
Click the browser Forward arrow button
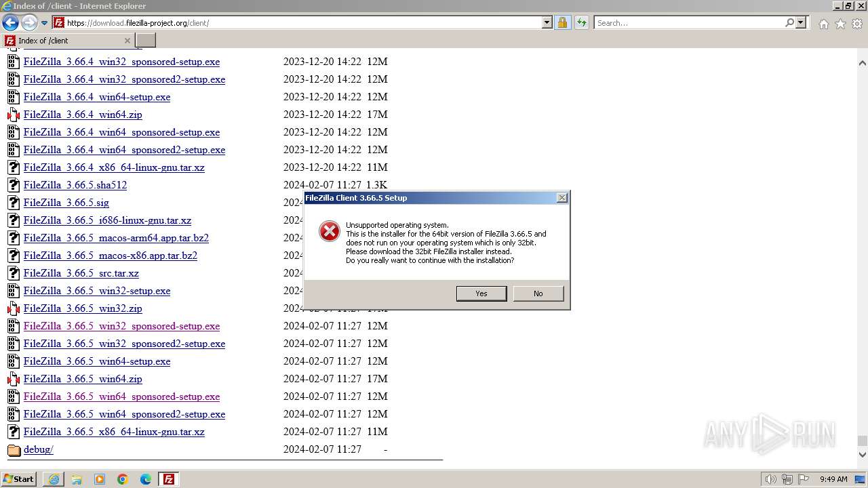tap(29, 22)
